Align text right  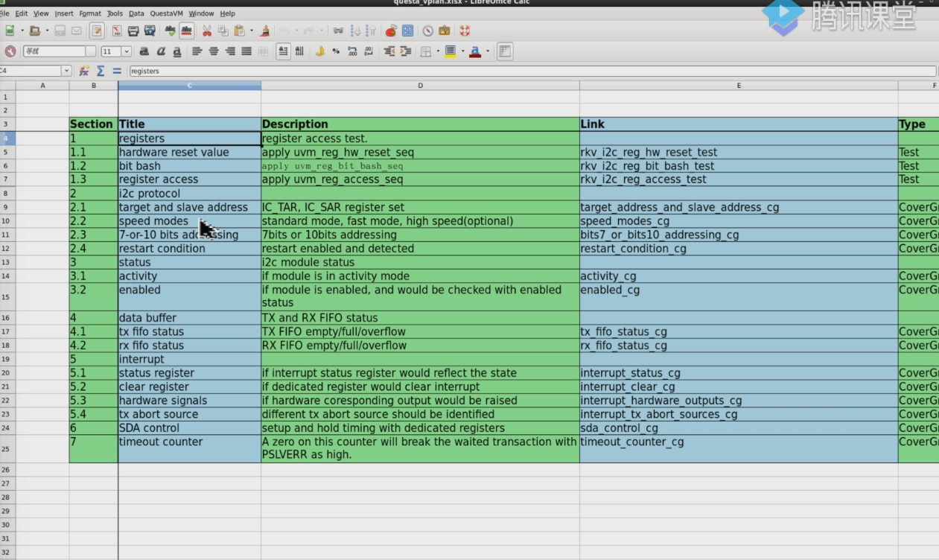pos(230,51)
